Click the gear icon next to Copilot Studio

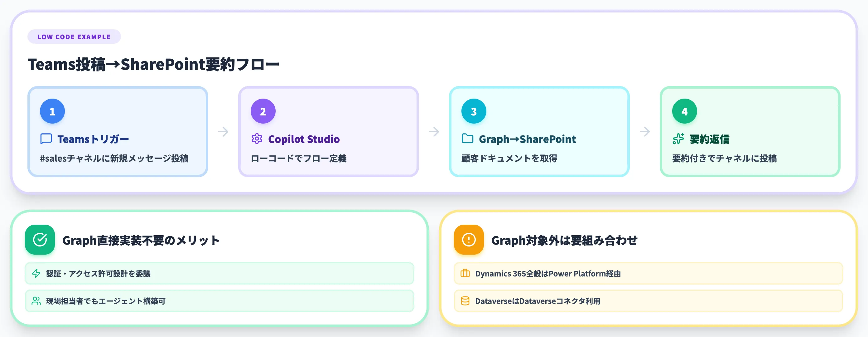tap(257, 139)
